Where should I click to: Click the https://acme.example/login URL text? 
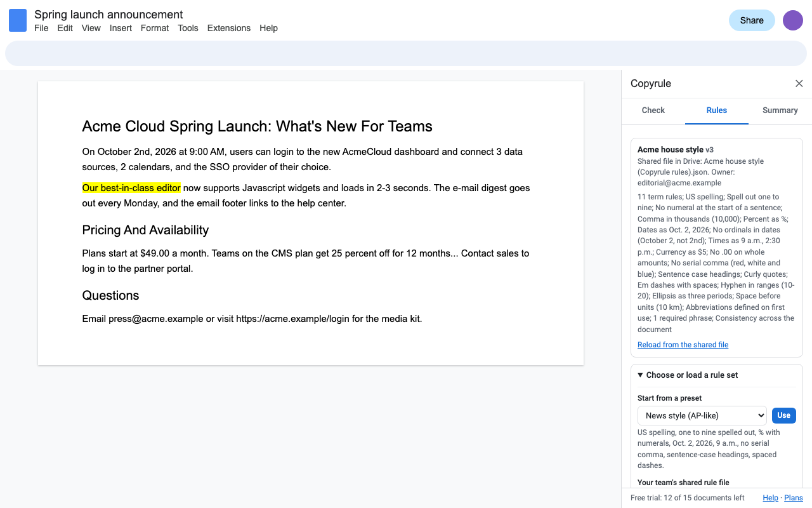pyautogui.click(x=292, y=319)
